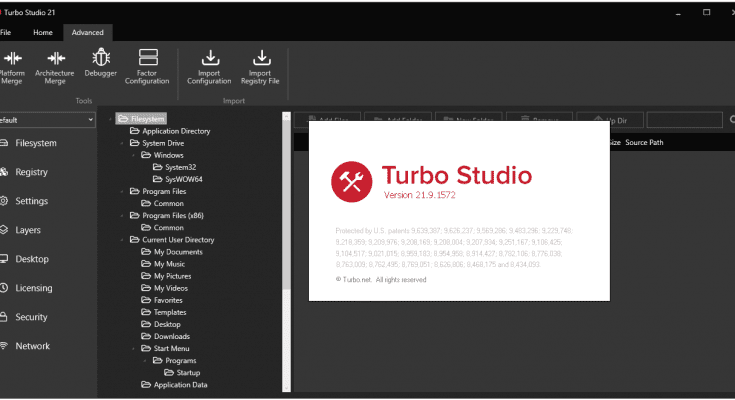Collapse the Start Menu node
This screenshot has width=735, height=400.
click(134, 348)
